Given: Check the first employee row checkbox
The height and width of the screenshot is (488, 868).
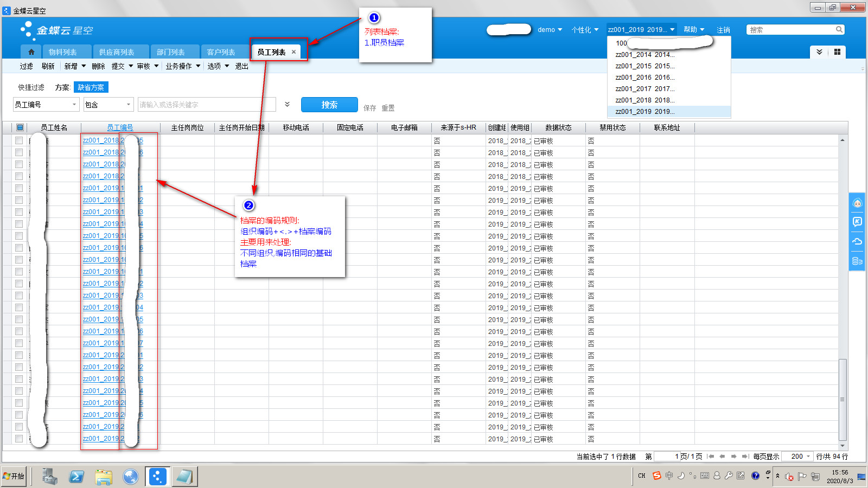Looking at the screenshot, I should click(x=19, y=140).
